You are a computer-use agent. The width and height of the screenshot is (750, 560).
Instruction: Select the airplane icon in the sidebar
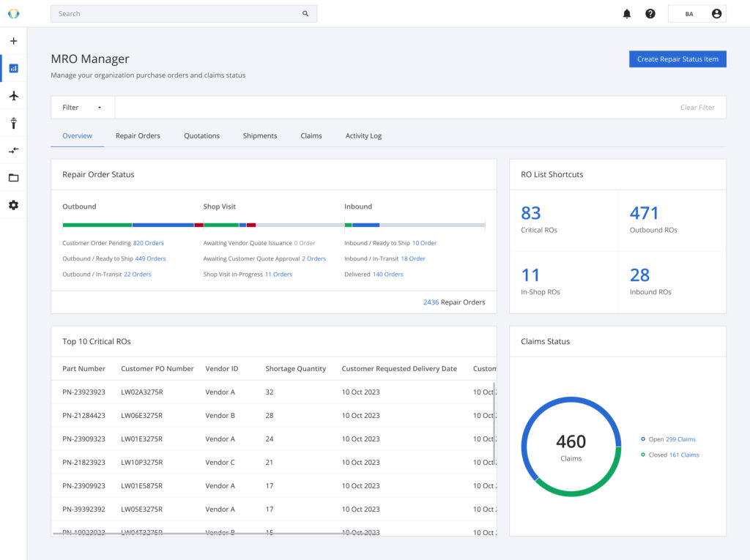(x=13, y=96)
